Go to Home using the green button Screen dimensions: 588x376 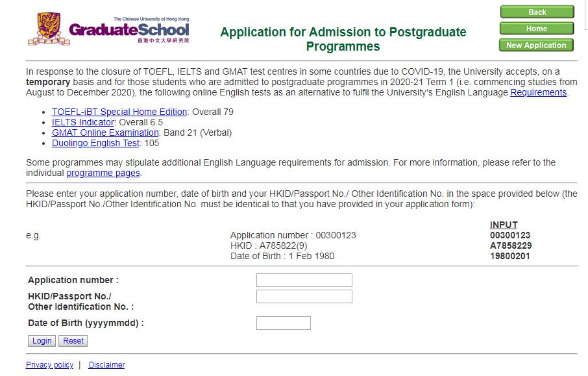pyautogui.click(x=536, y=29)
